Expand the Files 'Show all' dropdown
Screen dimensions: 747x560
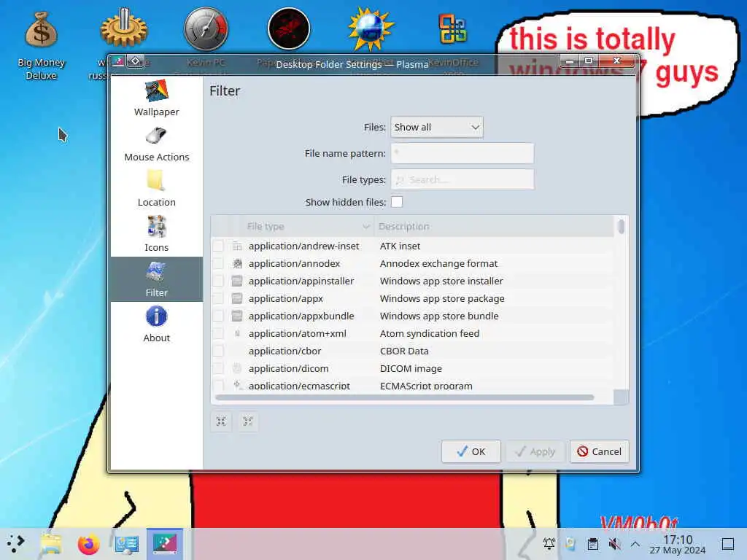(x=437, y=127)
